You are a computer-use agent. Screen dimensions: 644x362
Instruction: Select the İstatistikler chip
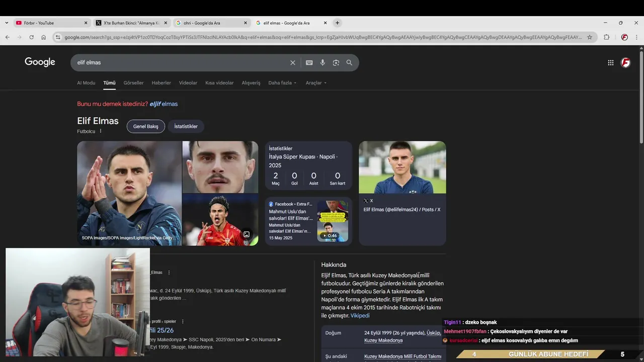pos(186,126)
